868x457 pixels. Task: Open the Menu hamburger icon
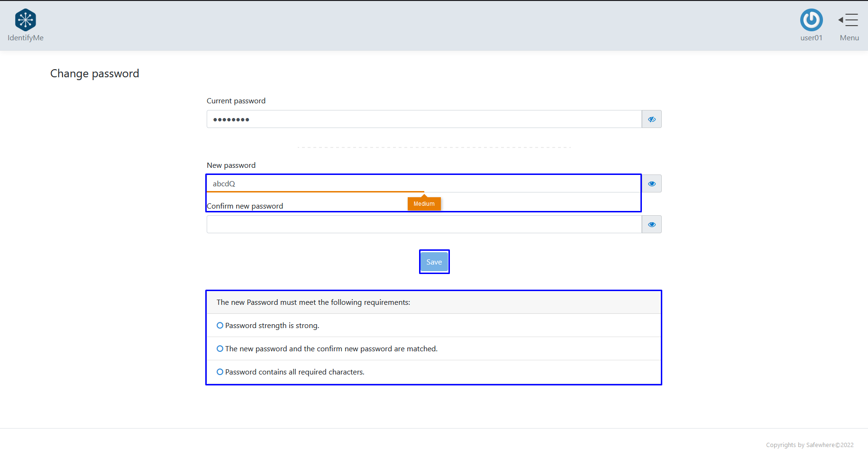click(849, 20)
